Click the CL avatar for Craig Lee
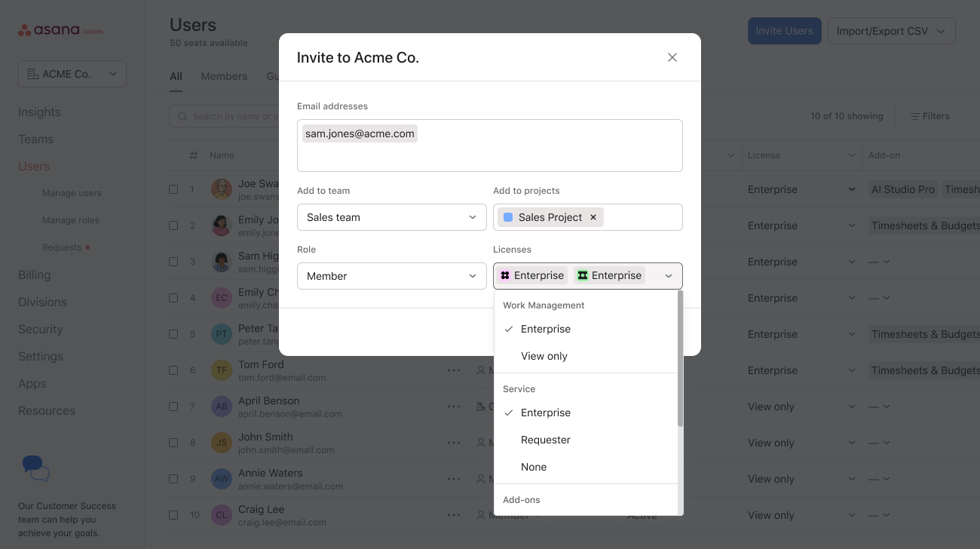The image size is (980, 549). (222, 515)
